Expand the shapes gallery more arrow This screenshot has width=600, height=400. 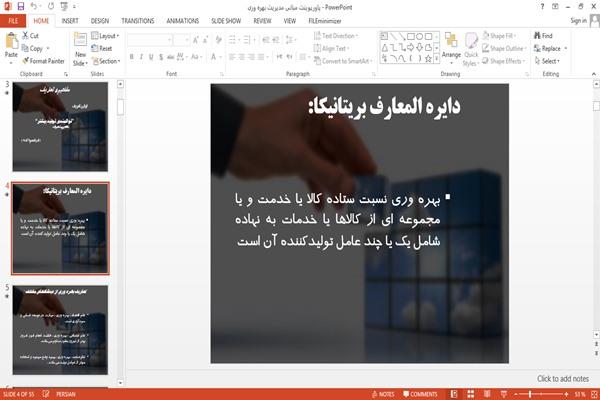436,58
